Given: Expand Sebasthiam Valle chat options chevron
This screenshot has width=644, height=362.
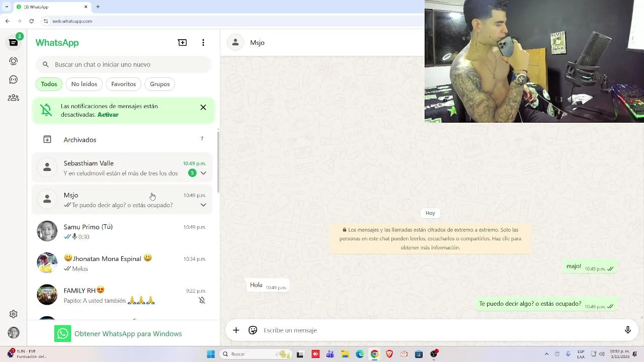Looking at the screenshot, I should click(203, 173).
